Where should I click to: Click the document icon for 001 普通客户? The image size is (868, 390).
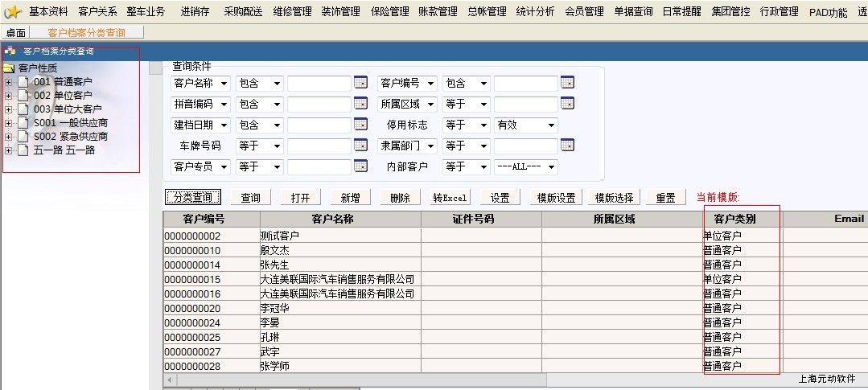pos(23,82)
